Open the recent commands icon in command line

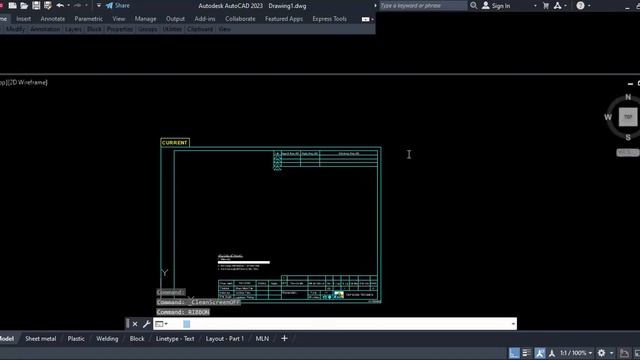click(x=161, y=324)
